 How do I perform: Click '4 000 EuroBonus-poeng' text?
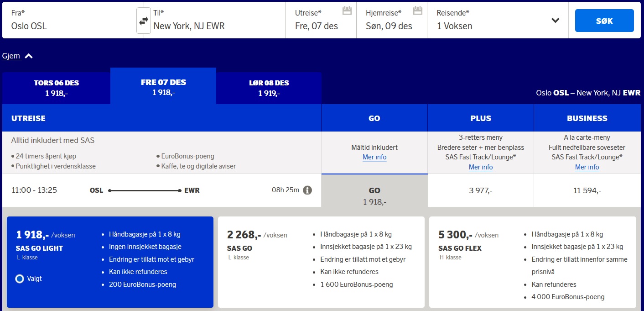(568, 297)
